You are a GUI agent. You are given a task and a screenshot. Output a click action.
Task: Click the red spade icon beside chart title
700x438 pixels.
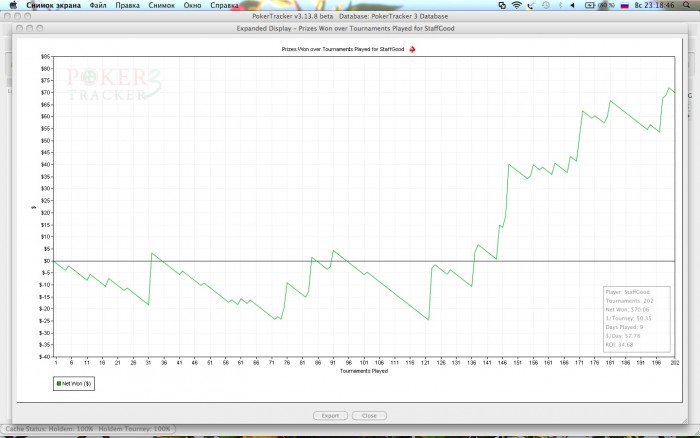click(412, 49)
